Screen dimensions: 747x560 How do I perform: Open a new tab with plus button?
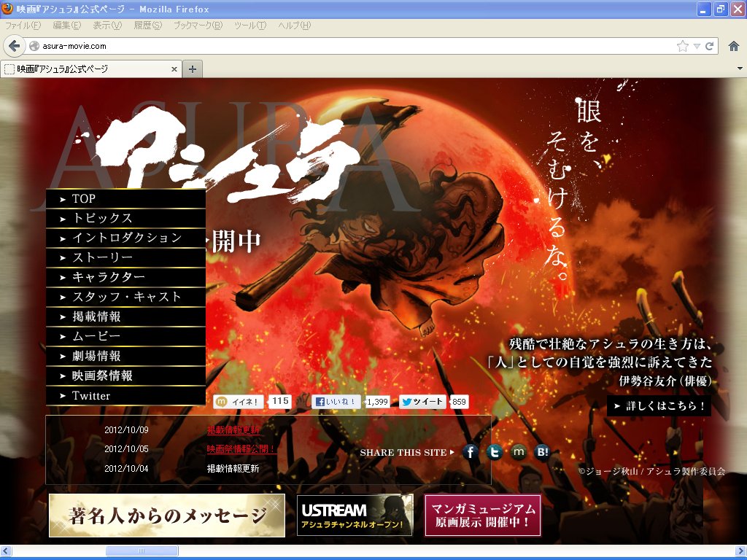[193, 69]
